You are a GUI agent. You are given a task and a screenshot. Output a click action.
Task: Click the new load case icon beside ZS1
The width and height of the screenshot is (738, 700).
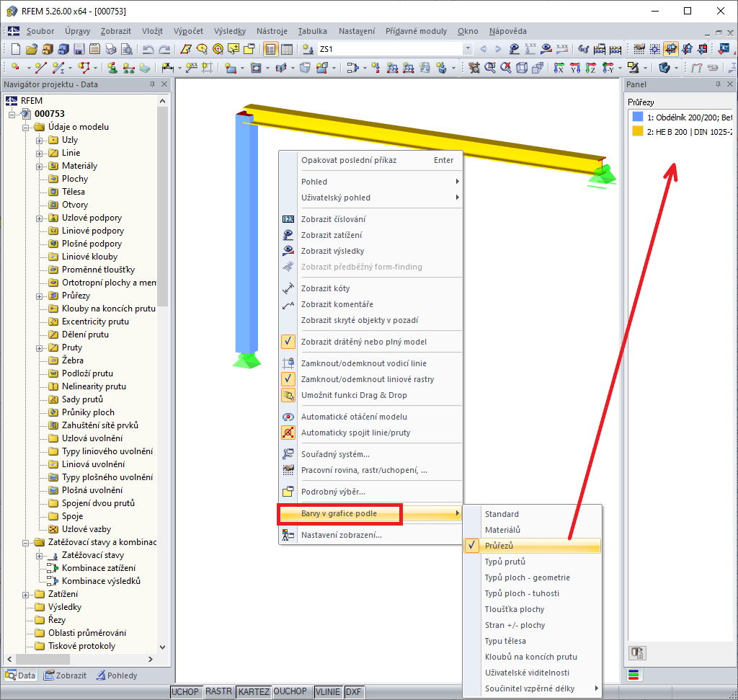pos(308,49)
